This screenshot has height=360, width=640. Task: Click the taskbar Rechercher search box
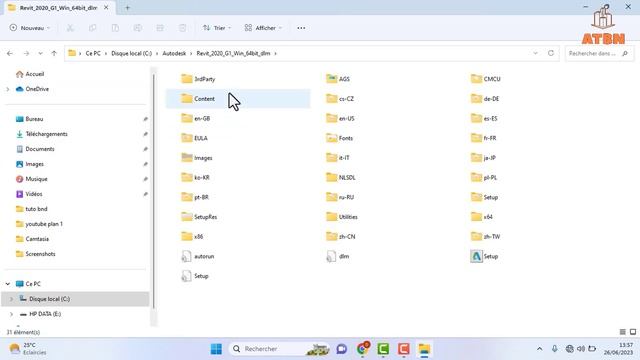tap(280, 349)
